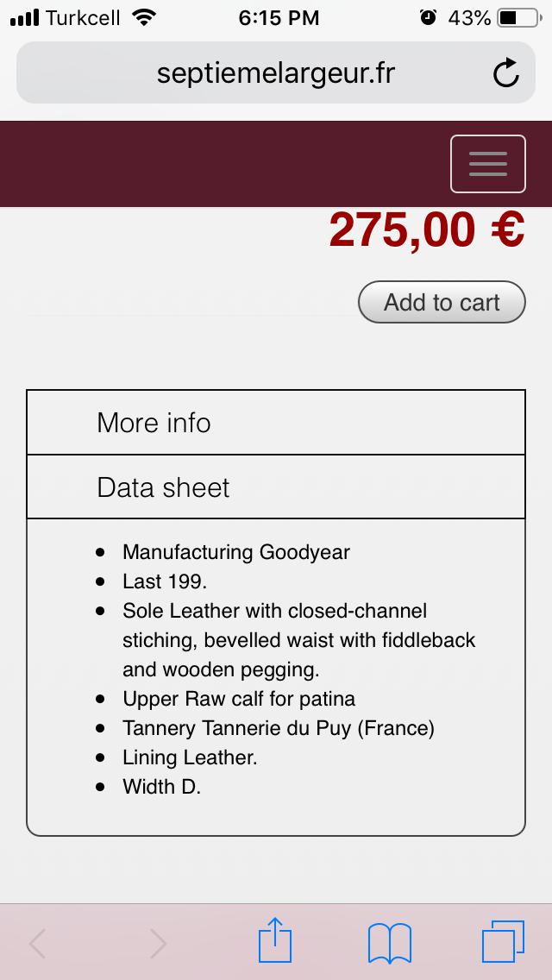Collapse the Data sheet section
Screen dimensions: 552x980
[x=164, y=487]
